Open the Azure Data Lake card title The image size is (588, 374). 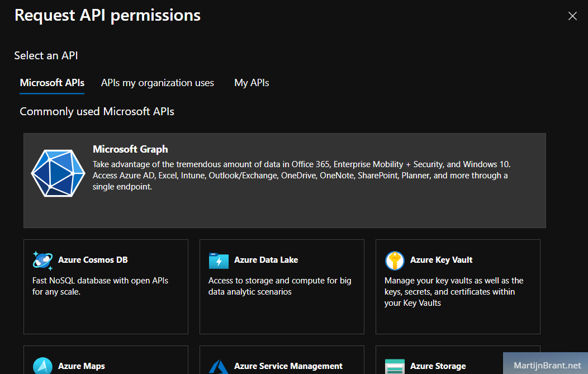point(266,259)
